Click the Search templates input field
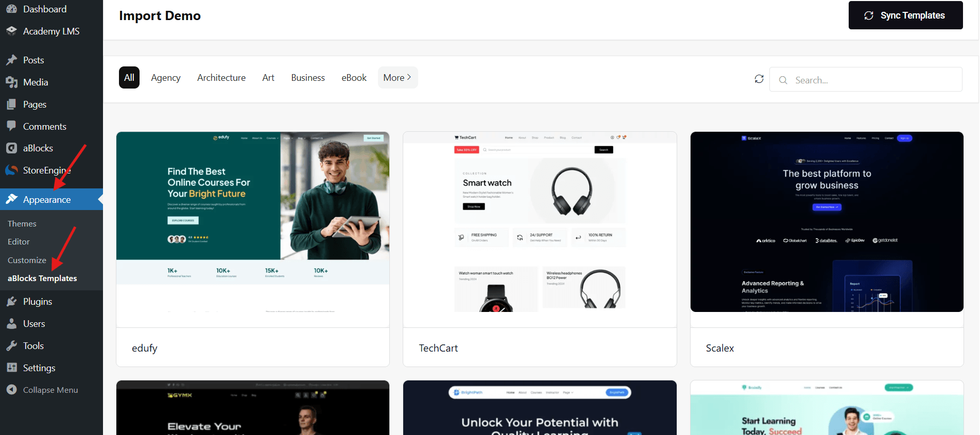The width and height of the screenshot is (980, 435). click(x=866, y=80)
